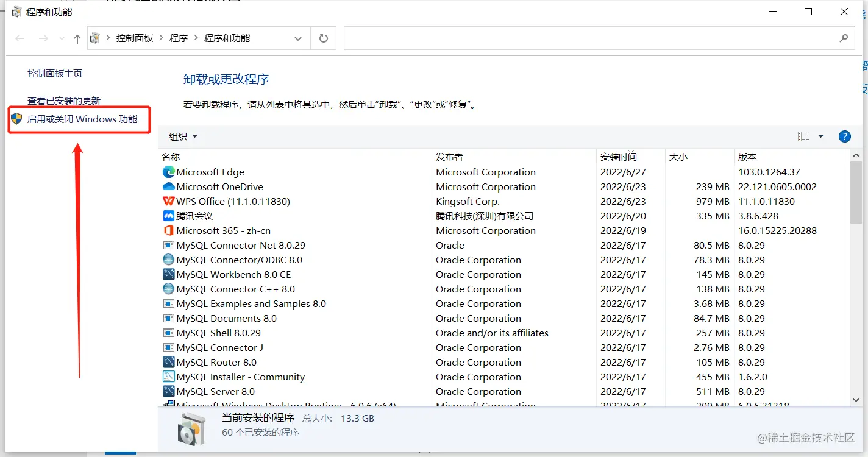868x457 pixels.
Task: Click version 16.0.15225.20288 cell
Action: [778, 231]
